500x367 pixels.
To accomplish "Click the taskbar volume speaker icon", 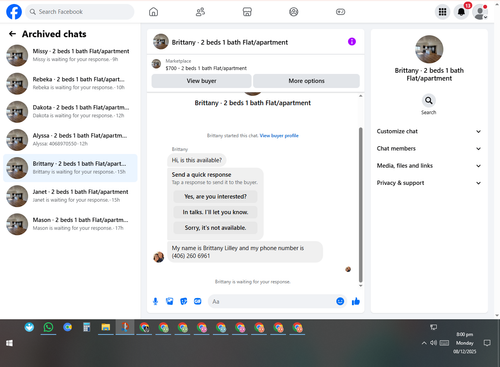I will click(x=433, y=343).
